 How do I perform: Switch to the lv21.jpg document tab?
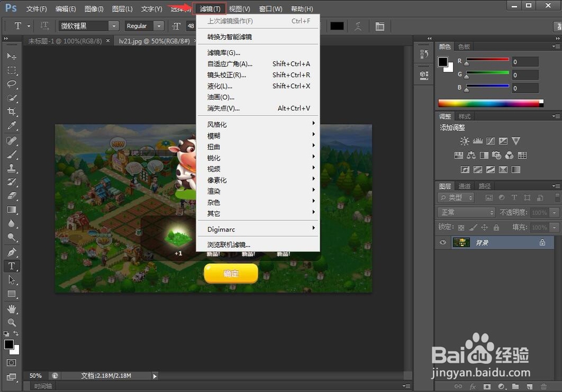tap(155, 41)
